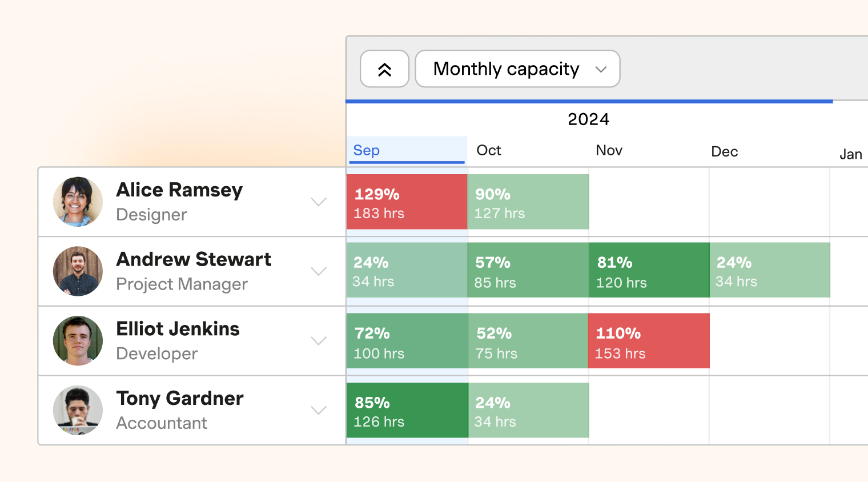868x482 pixels.
Task: Switch to the Nov month column
Action: pyautogui.click(x=609, y=150)
